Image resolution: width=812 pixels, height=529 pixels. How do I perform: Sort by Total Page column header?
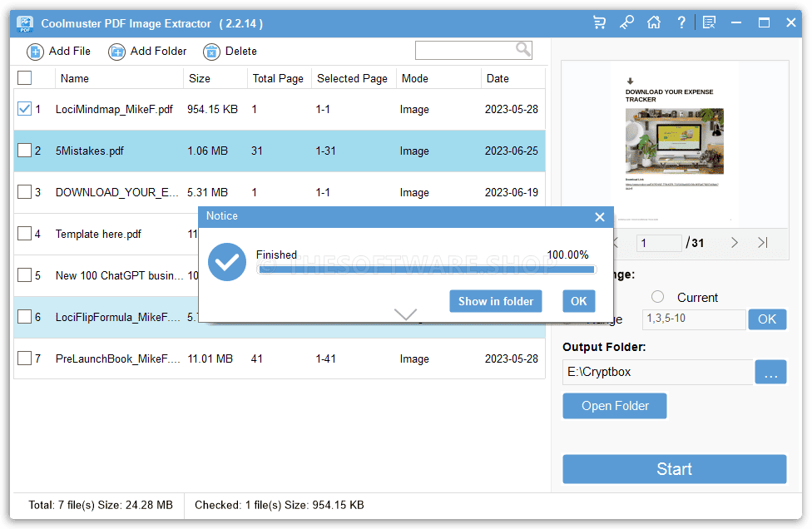pyautogui.click(x=280, y=78)
